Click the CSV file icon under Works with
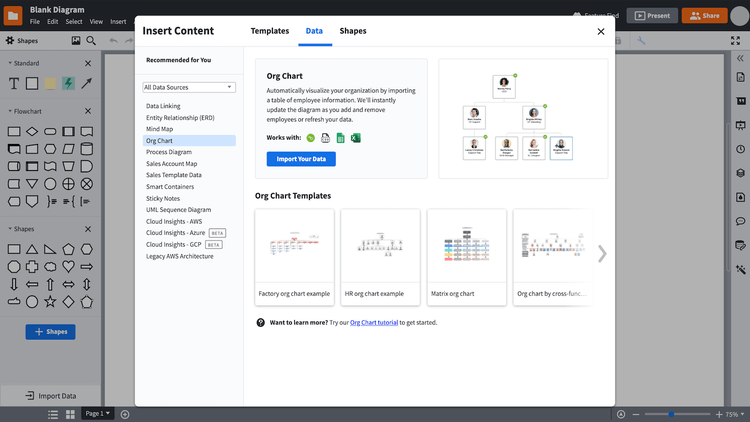Screen dimensions: 750x422 point(325,138)
